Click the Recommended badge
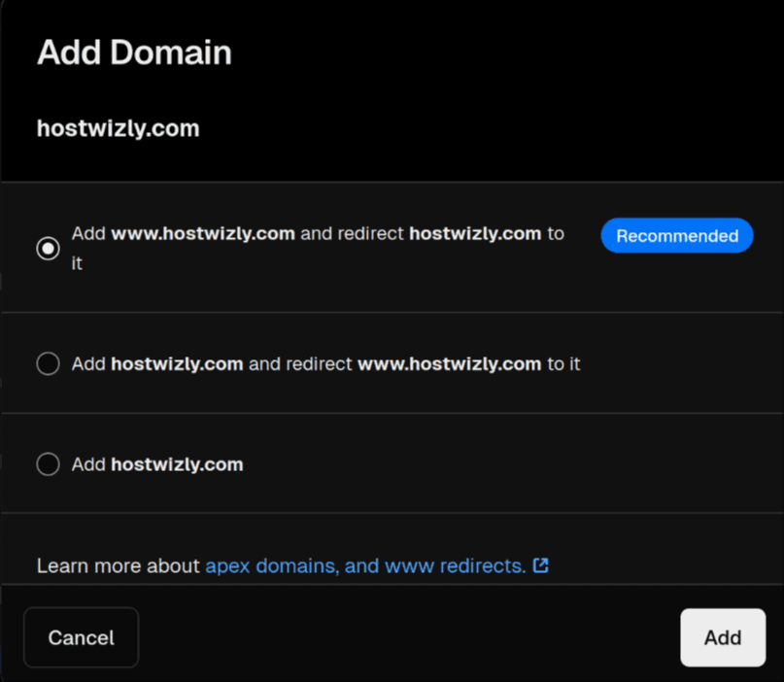 pyautogui.click(x=677, y=235)
